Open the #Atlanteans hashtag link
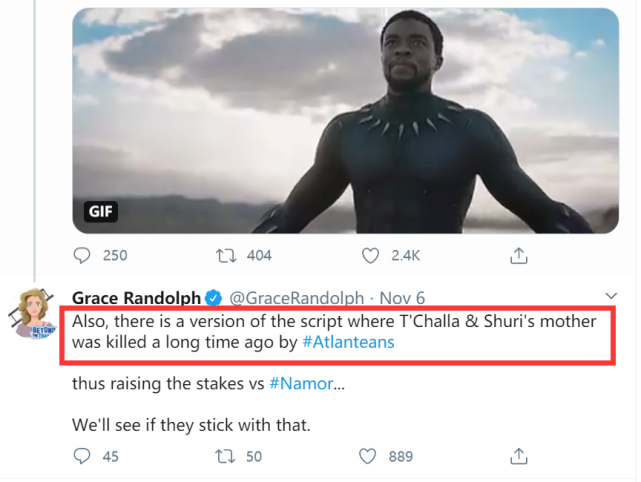This screenshot has height=482, width=641. point(347,342)
